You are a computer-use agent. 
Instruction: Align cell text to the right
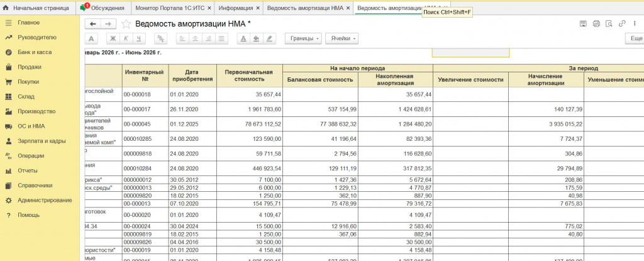pos(209,38)
